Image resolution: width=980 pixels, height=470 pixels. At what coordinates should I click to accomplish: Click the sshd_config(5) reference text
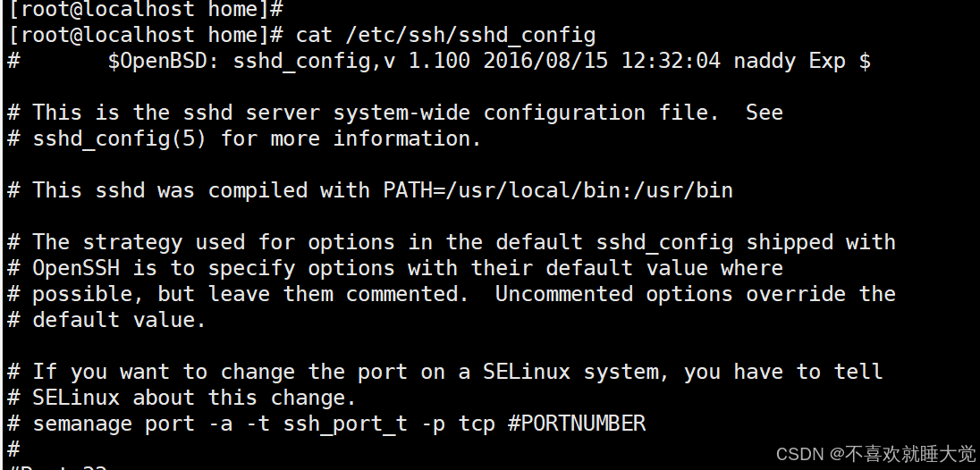coord(120,138)
